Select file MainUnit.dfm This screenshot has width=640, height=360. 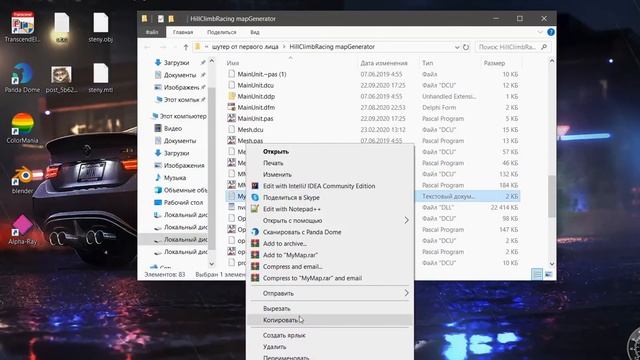(251, 107)
